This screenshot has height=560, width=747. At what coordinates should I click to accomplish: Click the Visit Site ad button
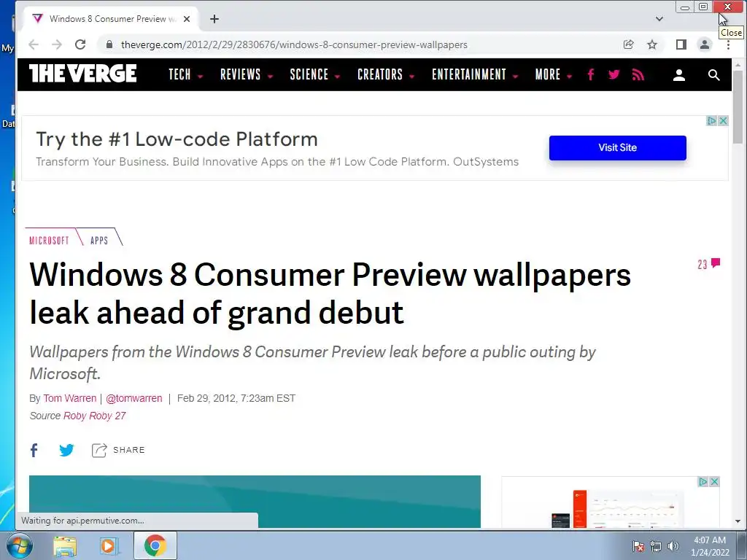(617, 147)
